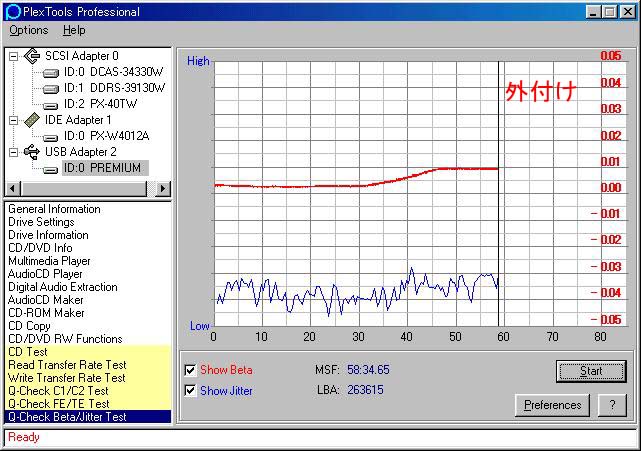The width and height of the screenshot is (641, 451).
Task: Select Q-Check Beta/Jitter Test
Action: click(x=88, y=417)
